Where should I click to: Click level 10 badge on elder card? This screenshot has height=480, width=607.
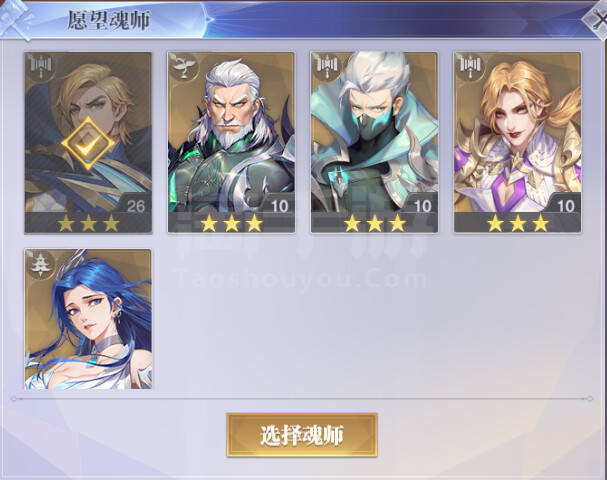(279, 206)
